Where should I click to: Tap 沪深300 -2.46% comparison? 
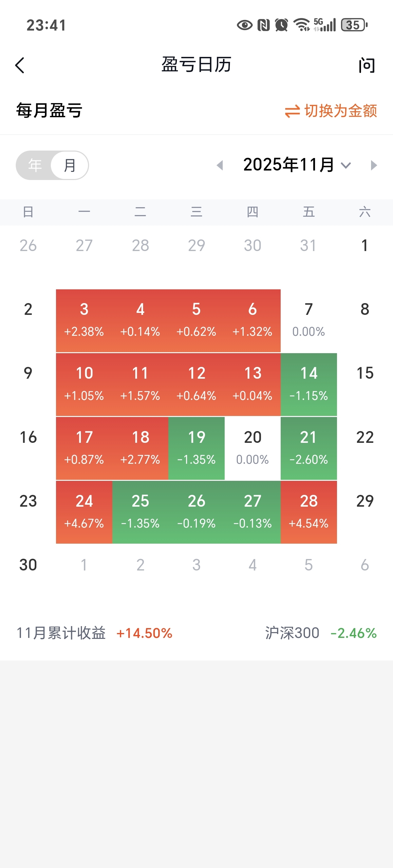point(321,633)
